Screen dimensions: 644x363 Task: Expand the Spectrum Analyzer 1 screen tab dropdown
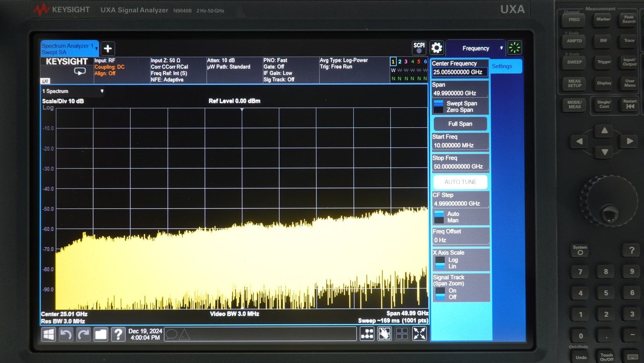97,48
